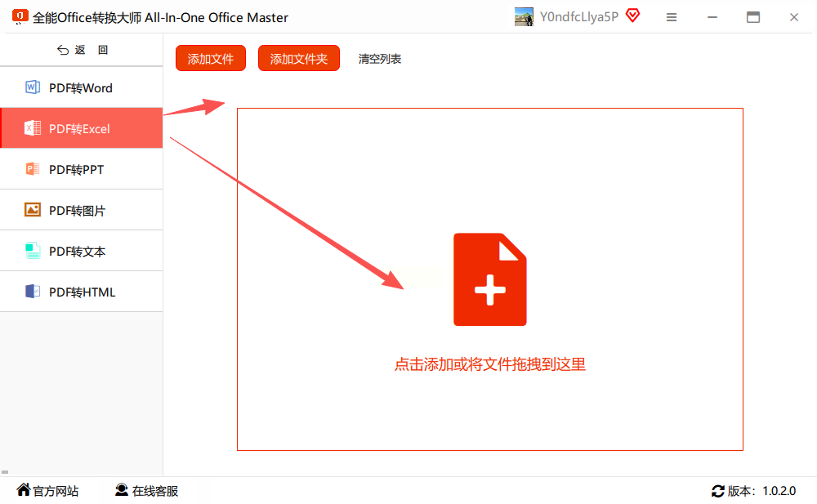Click the 添加文件 button
The image size is (817, 504).
tap(211, 58)
